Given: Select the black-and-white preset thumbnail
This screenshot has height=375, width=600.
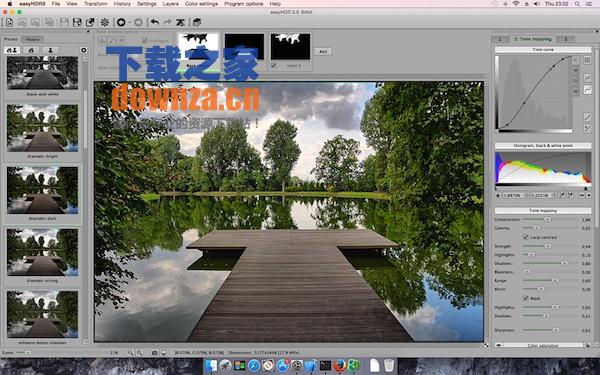Looking at the screenshot, I should tap(42, 73).
